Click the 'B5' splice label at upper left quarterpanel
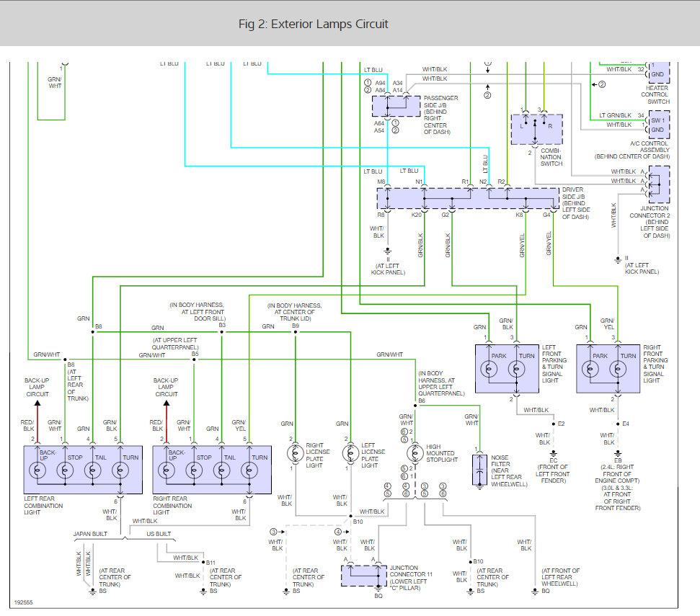This screenshot has height=616, width=700. click(x=195, y=354)
